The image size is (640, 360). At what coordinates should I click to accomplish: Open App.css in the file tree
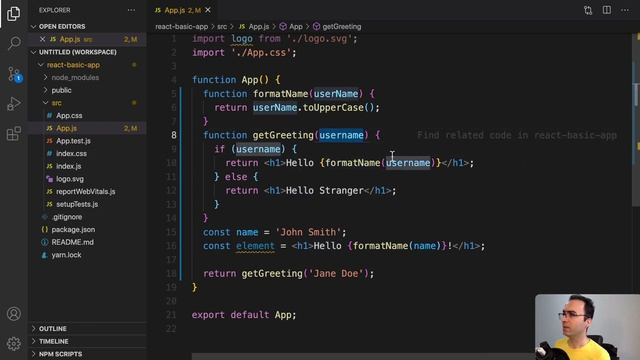coord(69,116)
